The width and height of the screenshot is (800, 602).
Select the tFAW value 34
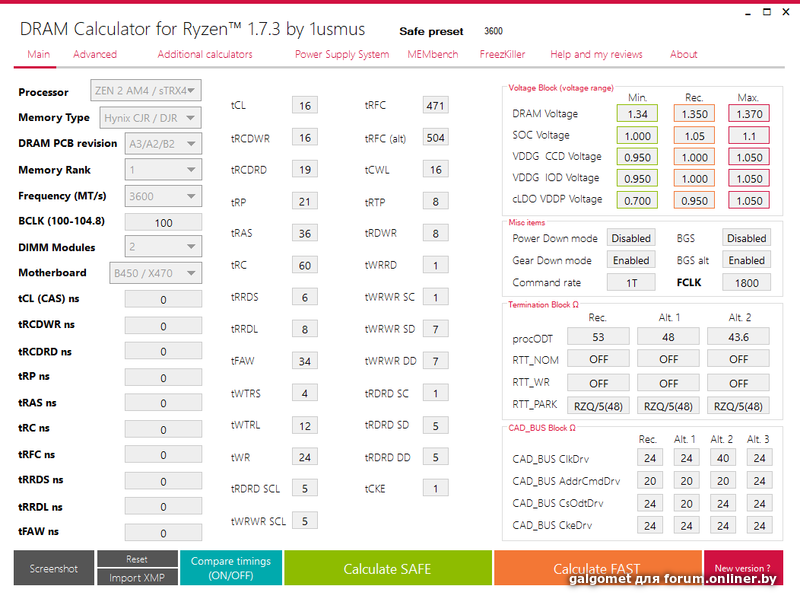tap(305, 361)
